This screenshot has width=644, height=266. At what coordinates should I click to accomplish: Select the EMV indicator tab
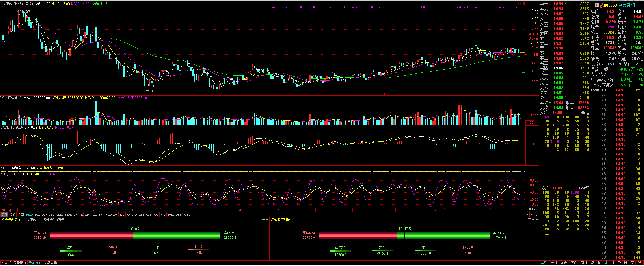(x=101, y=215)
